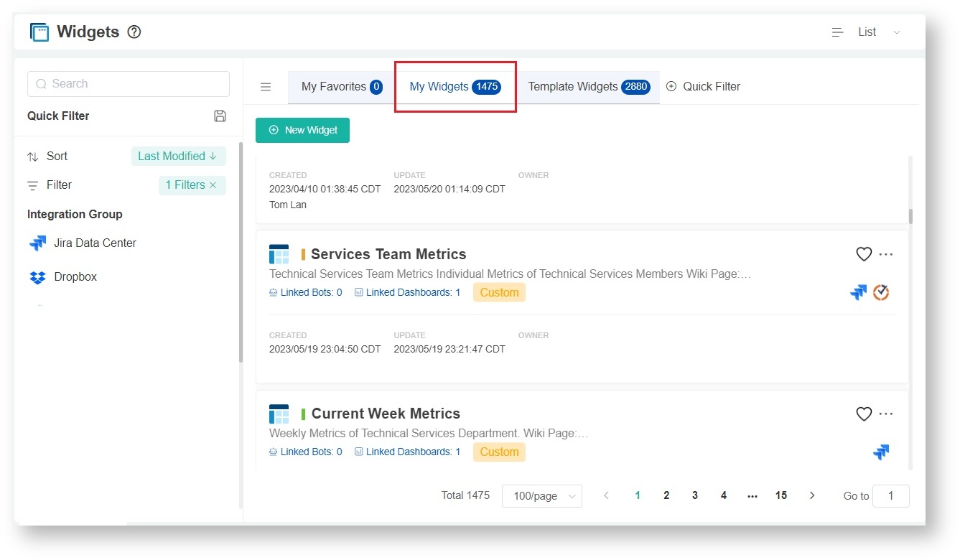Open more options for Current Week Metrics
960x560 pixels.
[886, 414]
